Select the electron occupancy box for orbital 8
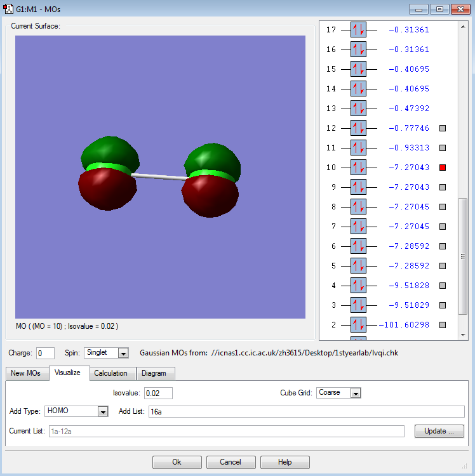Image resolution: width=475 pixels, height=476 pixels. click(x=358, y=207)
